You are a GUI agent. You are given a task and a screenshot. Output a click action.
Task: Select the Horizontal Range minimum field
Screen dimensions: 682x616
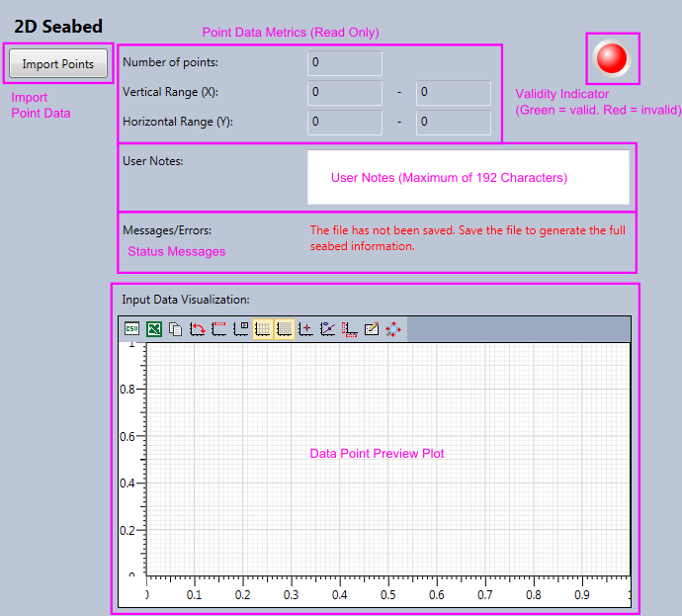(x=345, y=123)
